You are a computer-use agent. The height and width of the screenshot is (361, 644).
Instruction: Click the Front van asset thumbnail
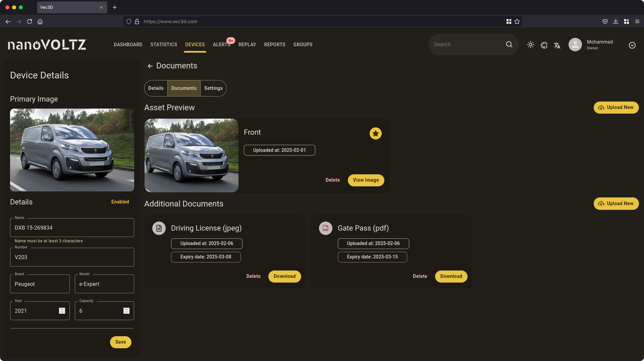click(x=192, y=156)
